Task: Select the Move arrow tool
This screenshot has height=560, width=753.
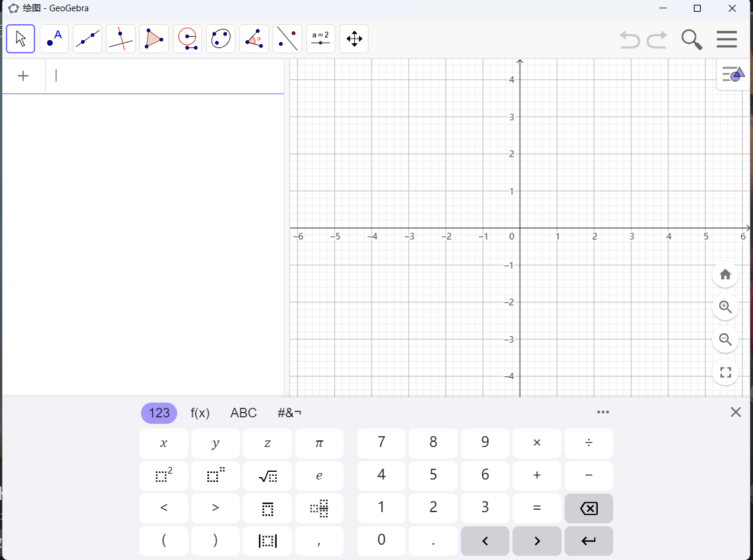Action: click(x=21, y=39)
